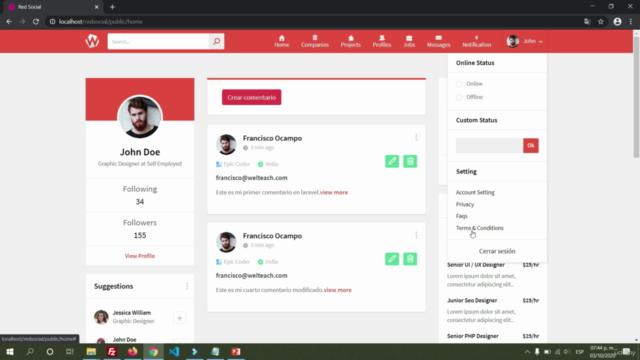640x360 pixels.
Task: Open Terms & Conditions link
Action: tap(480, 228)
